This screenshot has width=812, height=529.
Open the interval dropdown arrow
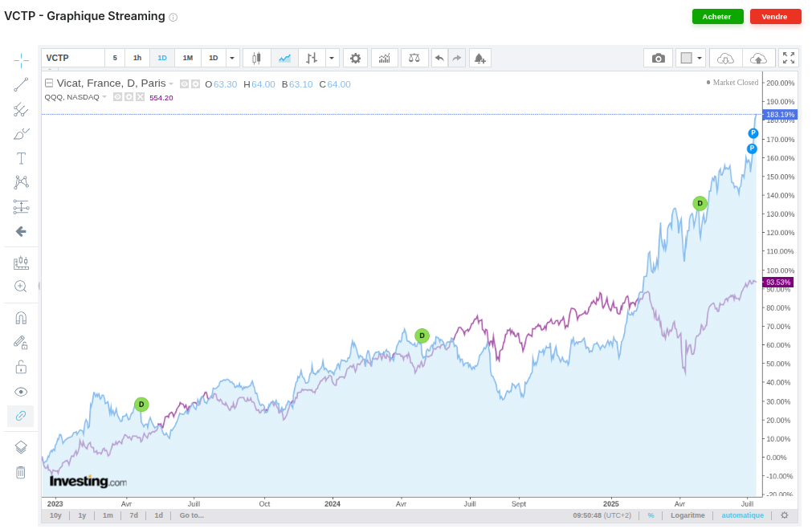[232, 58]
